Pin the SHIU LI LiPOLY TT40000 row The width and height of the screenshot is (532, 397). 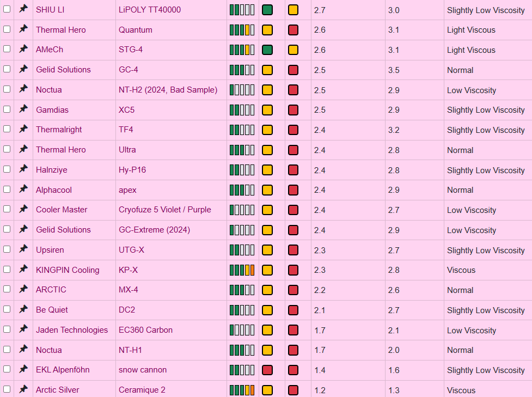click(x=23, y=9)
